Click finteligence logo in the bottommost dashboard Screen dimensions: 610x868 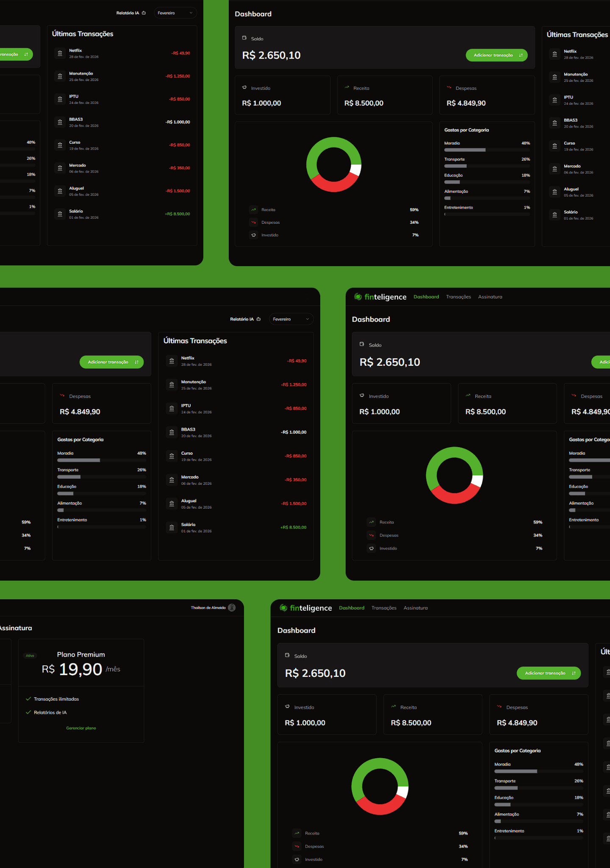pyautogui.click(x=306, y=608)
